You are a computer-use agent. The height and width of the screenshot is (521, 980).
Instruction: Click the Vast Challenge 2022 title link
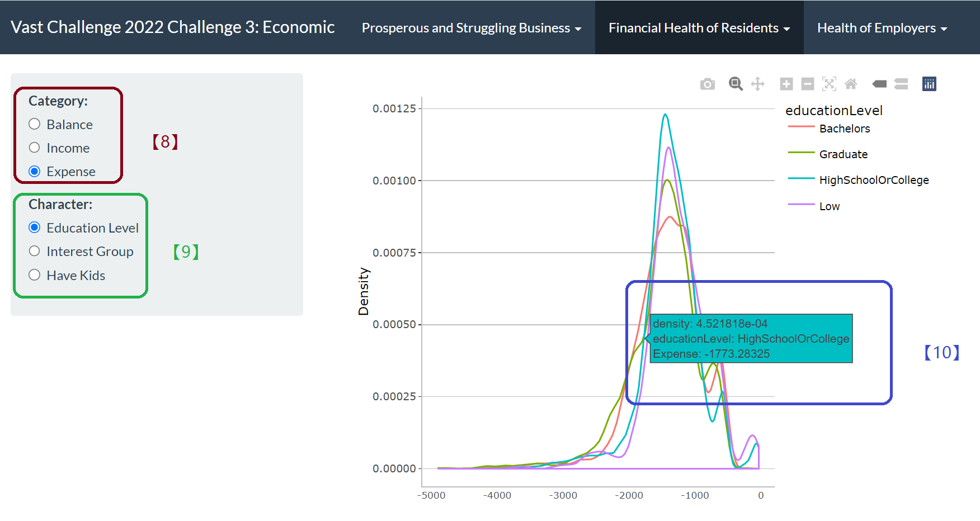coord(172,27)
